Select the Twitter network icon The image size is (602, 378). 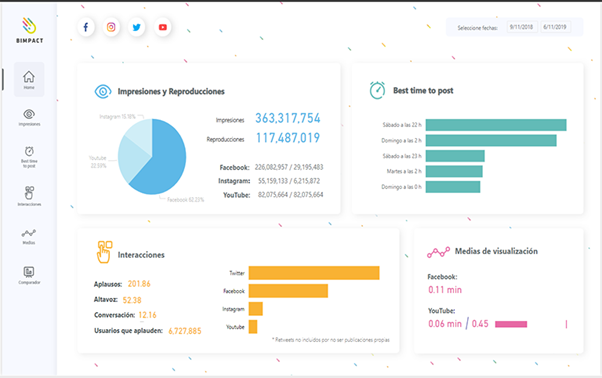point(136,27)
